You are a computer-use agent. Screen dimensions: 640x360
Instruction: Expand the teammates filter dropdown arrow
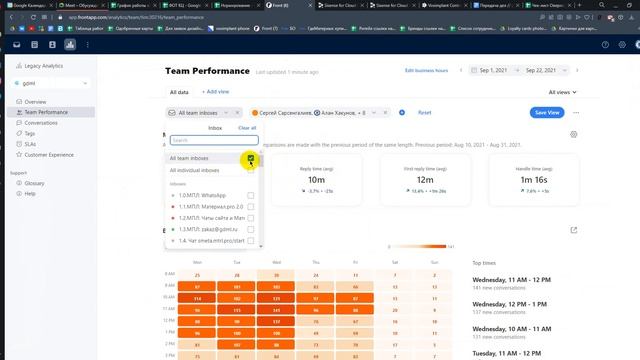coord(373,113)
